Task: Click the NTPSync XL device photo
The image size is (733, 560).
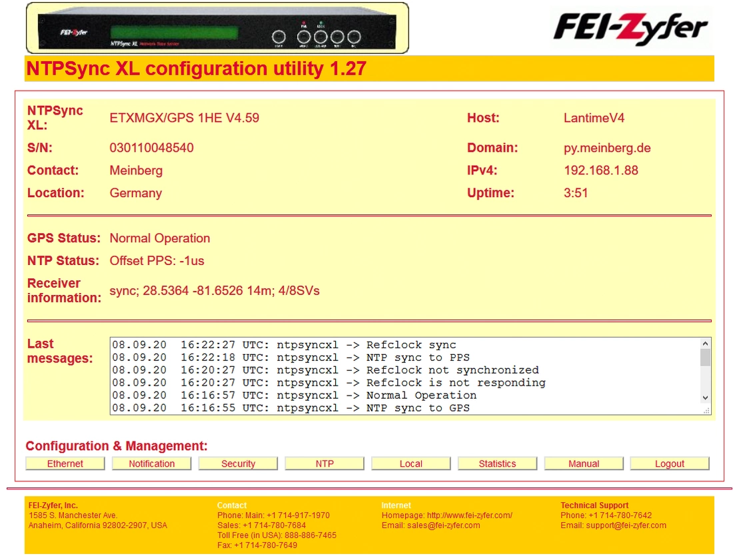Action: (x=217, y=28)
